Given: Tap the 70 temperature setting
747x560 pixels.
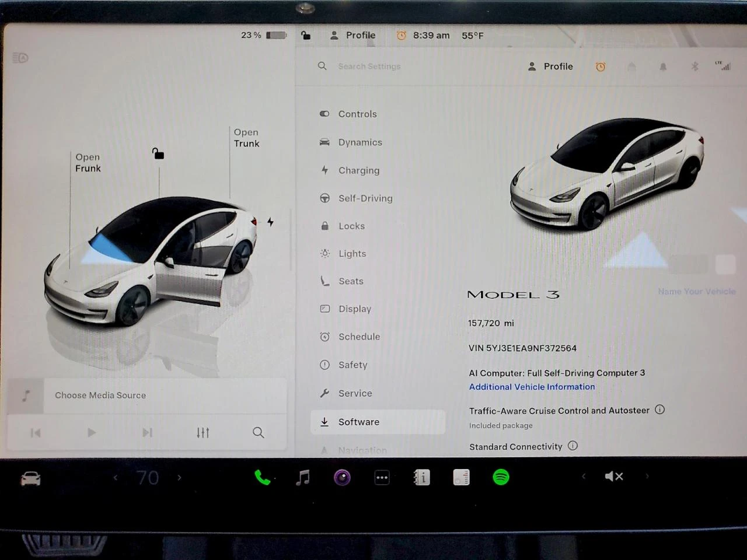Looking at the screenshot, I should [147, 478].
